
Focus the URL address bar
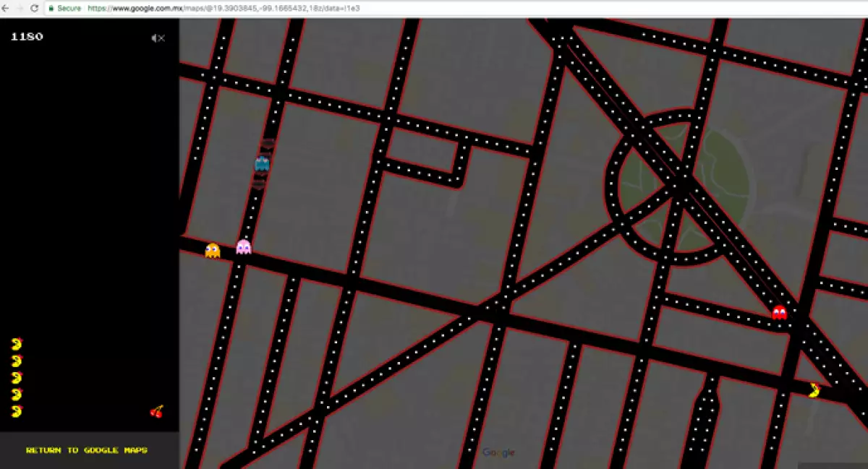pyautogui.click(x=289, y=8)
